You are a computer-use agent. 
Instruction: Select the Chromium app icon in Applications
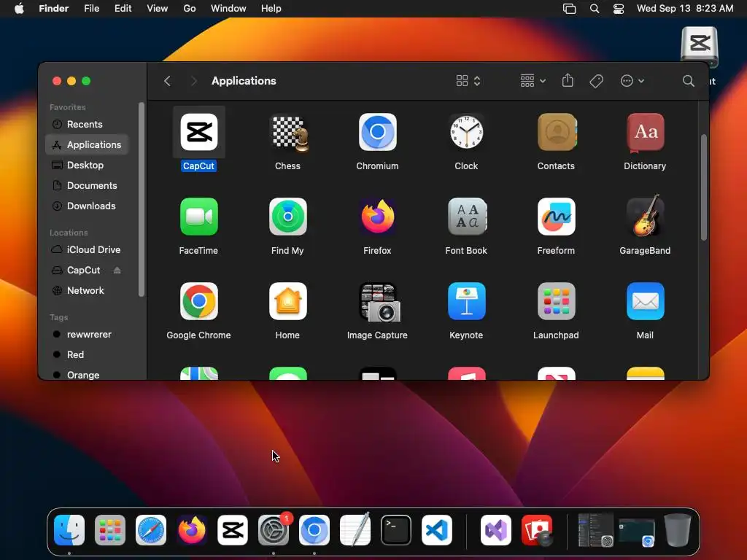click(x=377, y=132)
